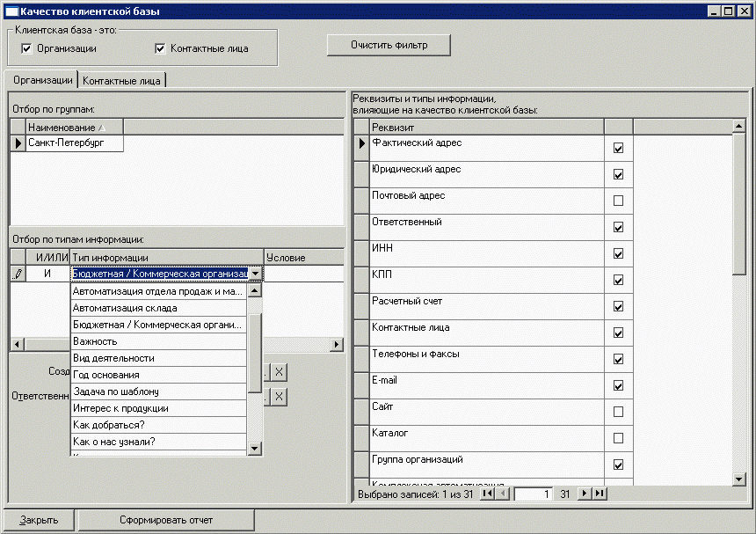Click the pencil edit marker of filter row
The width and height of the screenshot is (756, 534).
pyautogui.click(x=18, y=274)
